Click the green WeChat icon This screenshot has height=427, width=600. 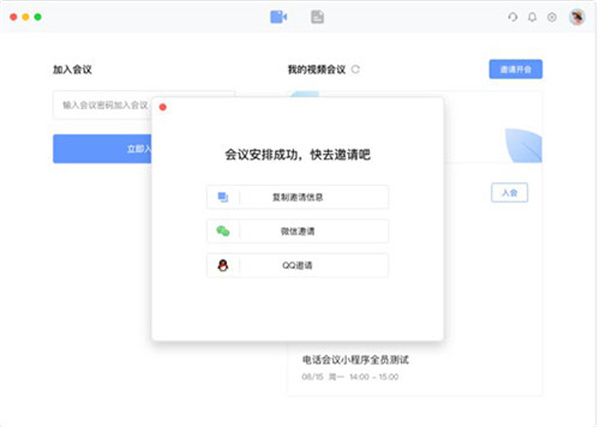click(223, 231)
